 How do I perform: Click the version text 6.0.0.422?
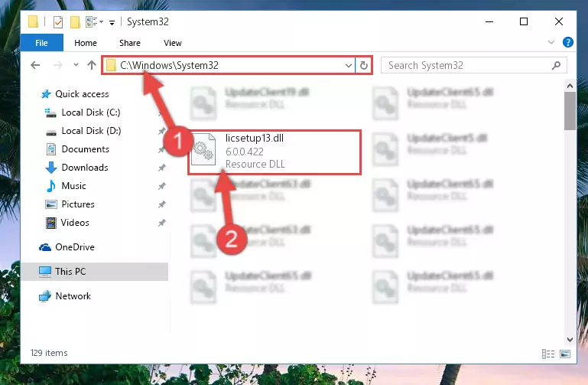(x=245, y=152)
